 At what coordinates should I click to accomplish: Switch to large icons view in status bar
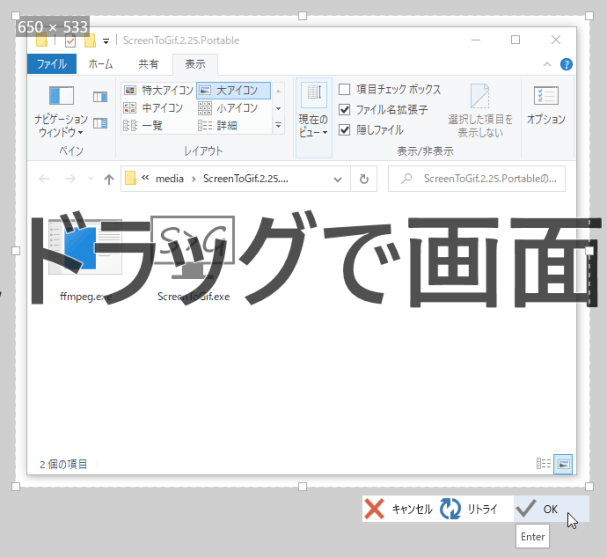[563, 464]
